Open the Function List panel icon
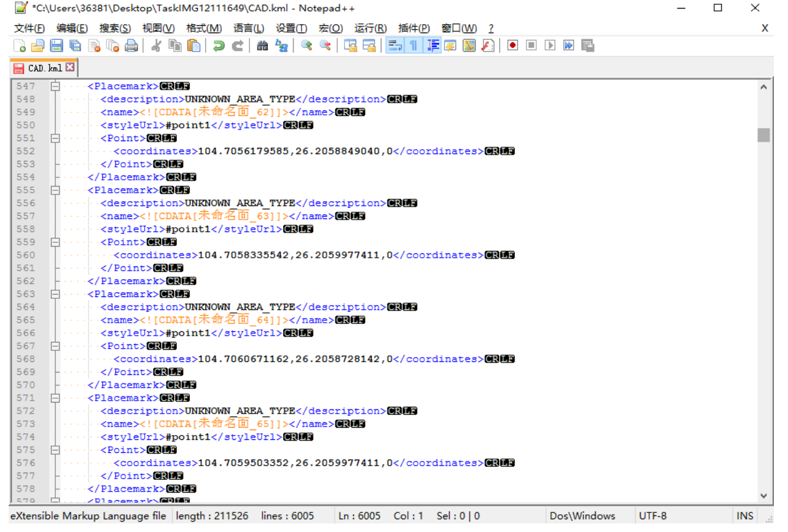This screenshot has height=532, width=788. (x=488, y=45)
